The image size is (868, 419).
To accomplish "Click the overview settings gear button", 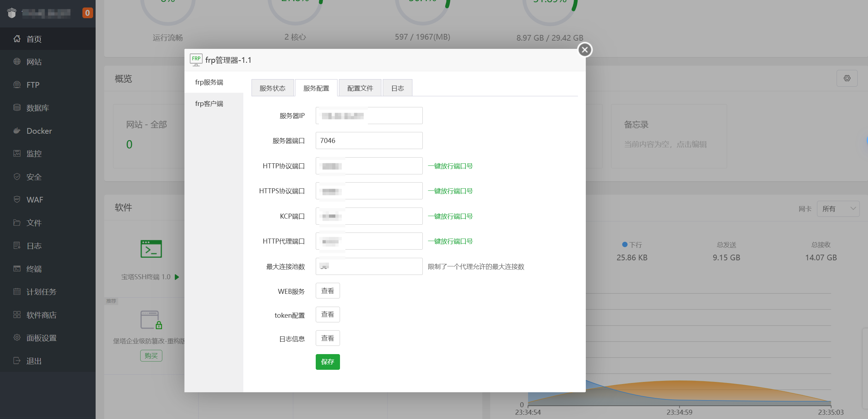I will pyautogui.click(x=847, y=78).
